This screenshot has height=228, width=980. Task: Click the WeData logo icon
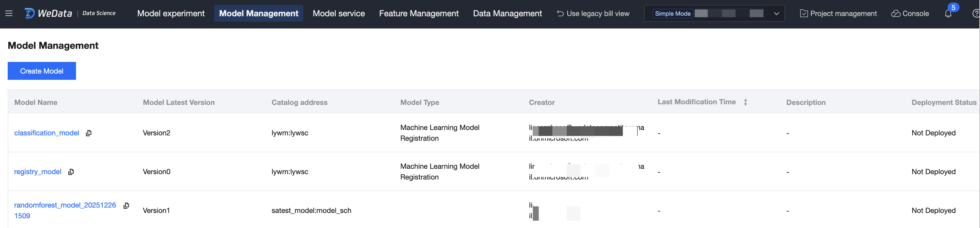(29, 13)
